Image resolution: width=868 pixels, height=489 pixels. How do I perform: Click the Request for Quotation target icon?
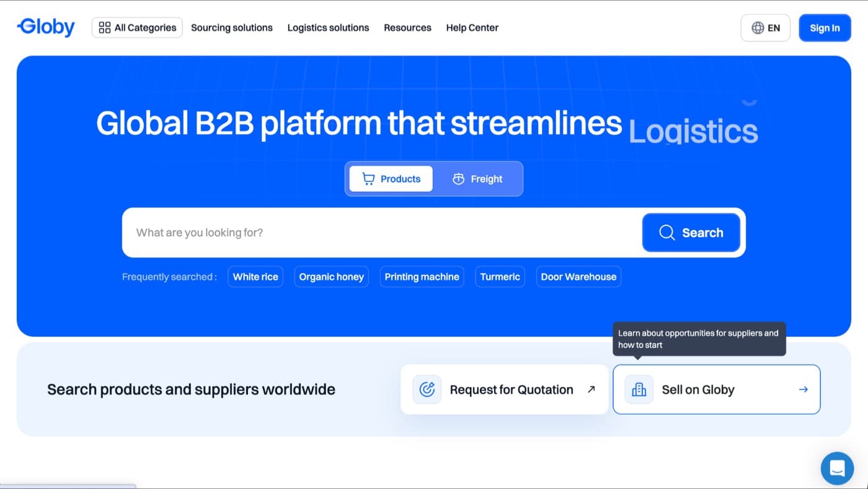(427, 390)
